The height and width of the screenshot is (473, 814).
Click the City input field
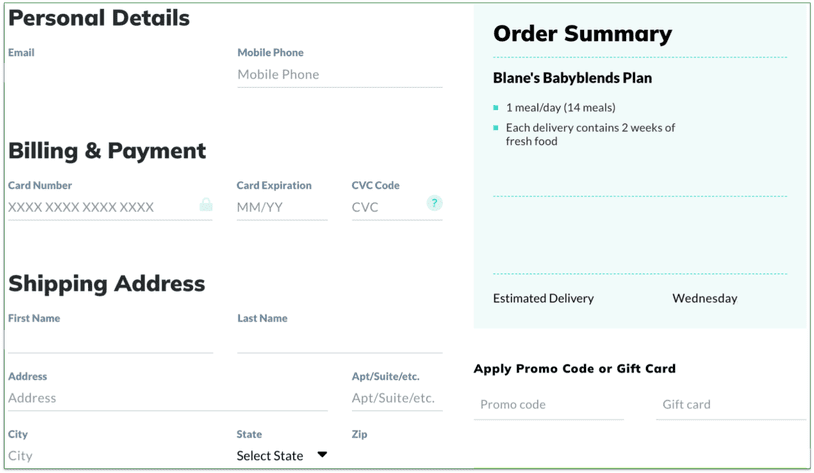110,456
